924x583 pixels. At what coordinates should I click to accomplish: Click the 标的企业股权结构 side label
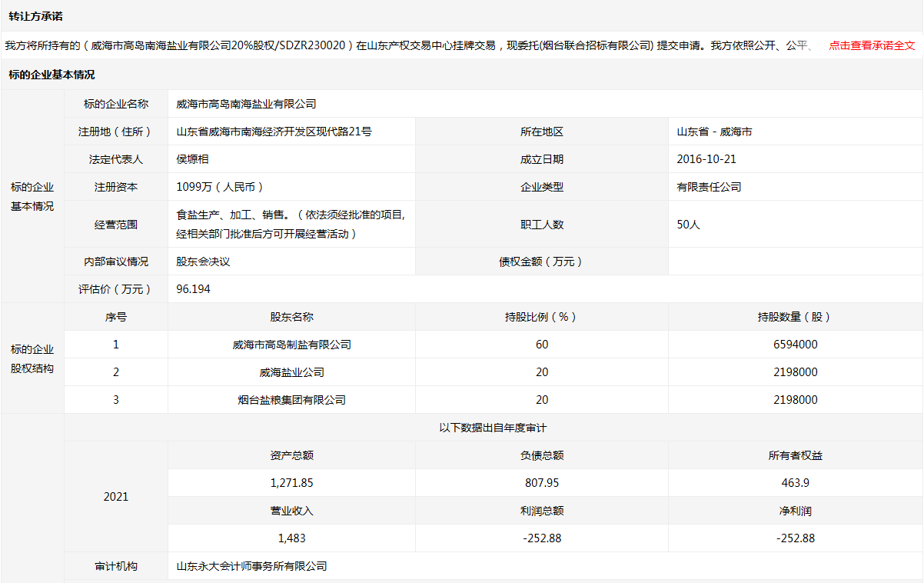32,359
